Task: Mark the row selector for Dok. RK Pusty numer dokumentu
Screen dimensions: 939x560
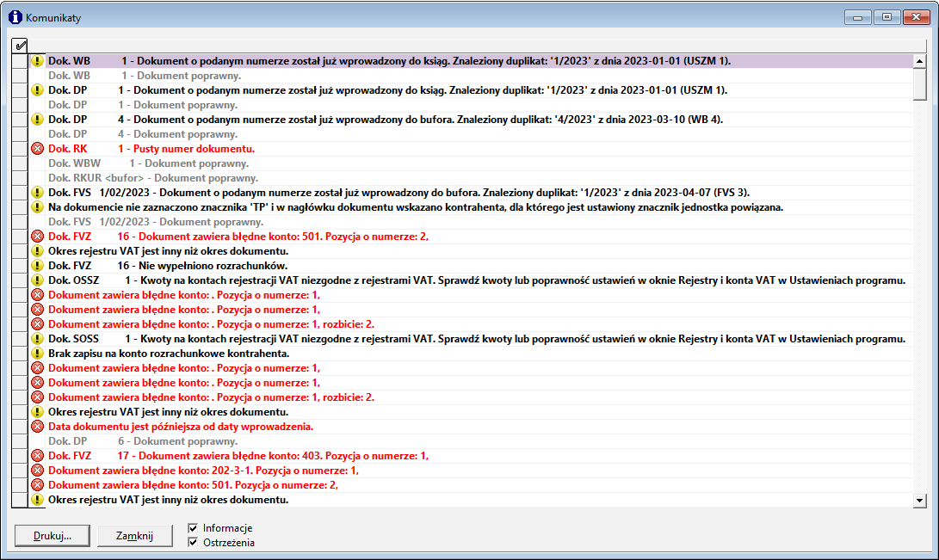Action: 20,149
